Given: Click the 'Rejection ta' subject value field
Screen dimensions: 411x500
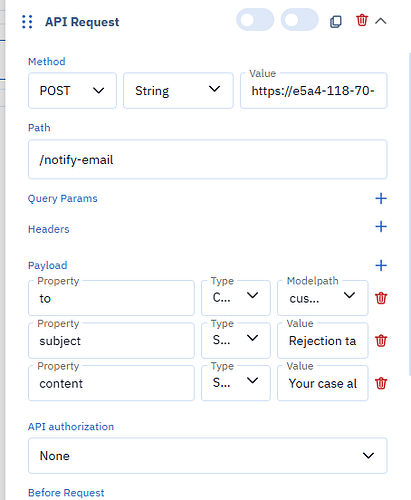Looking at the screenshot, I should (x=323, y=341).
